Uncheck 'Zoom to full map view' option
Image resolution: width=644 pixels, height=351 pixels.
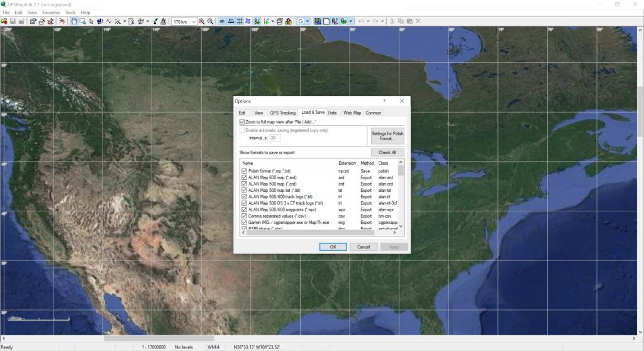pyautogui.click(x=242, y=121)
